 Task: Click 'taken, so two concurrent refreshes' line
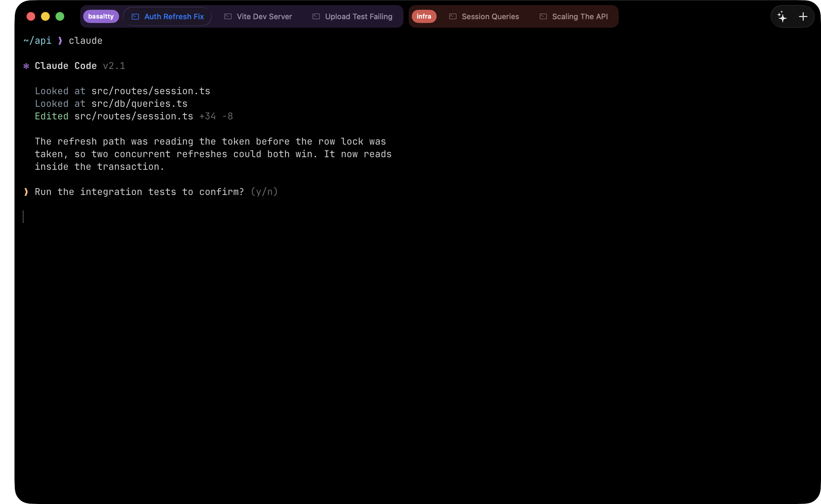coord(213,154)
